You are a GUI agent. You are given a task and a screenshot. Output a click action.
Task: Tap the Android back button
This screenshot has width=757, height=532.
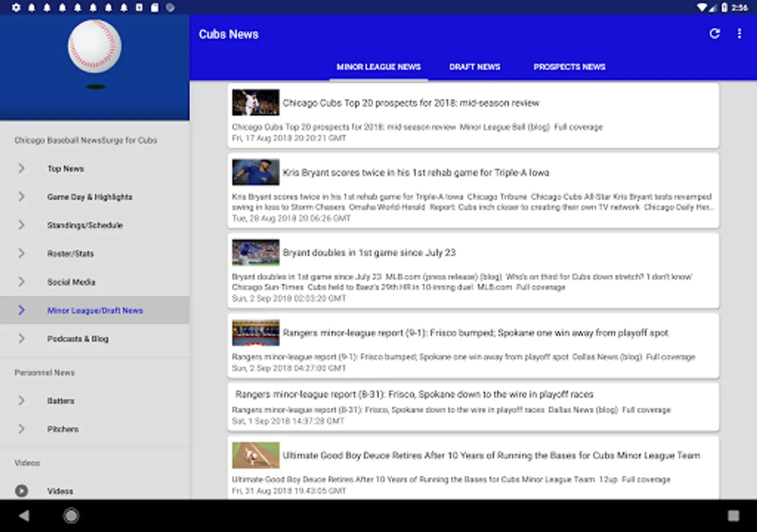[24, 516]
